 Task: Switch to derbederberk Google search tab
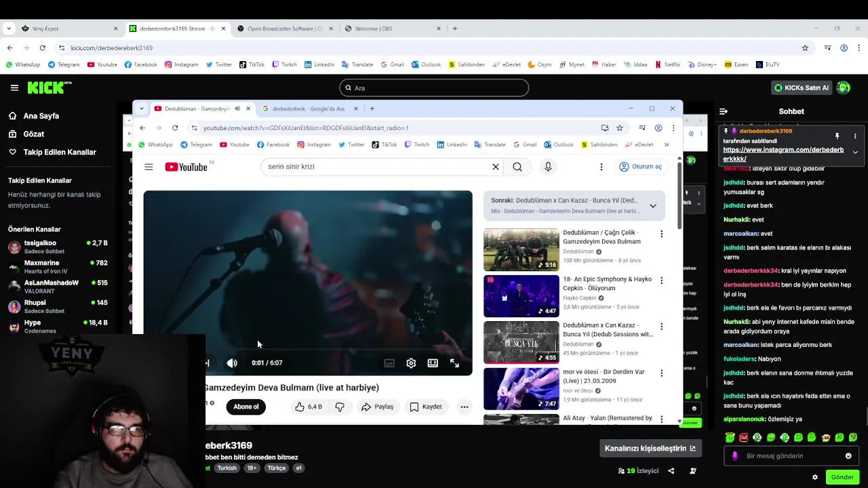309,108
